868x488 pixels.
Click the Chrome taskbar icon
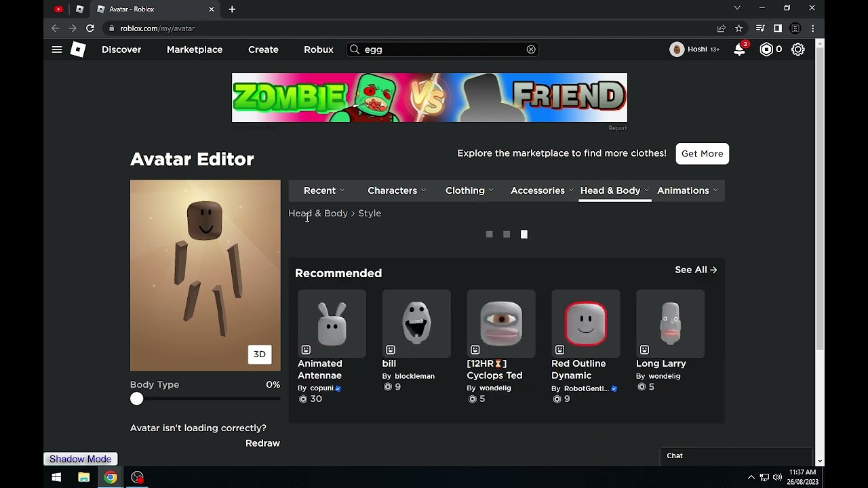click(110, 478)
